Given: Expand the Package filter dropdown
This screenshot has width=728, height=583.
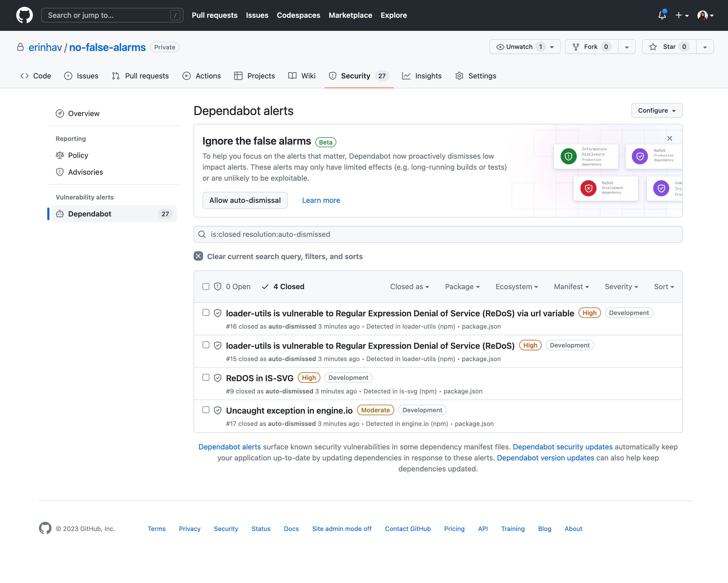Looking at the screenshot, I should tap(462, 287).
